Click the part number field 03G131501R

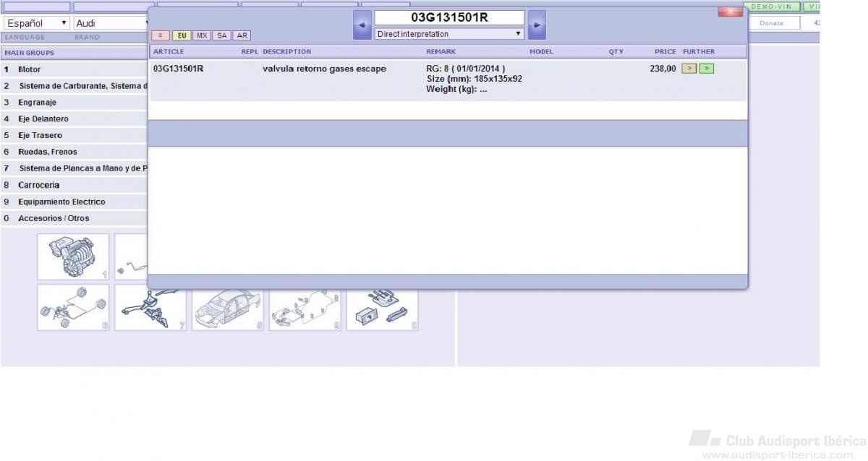point(449,18)
